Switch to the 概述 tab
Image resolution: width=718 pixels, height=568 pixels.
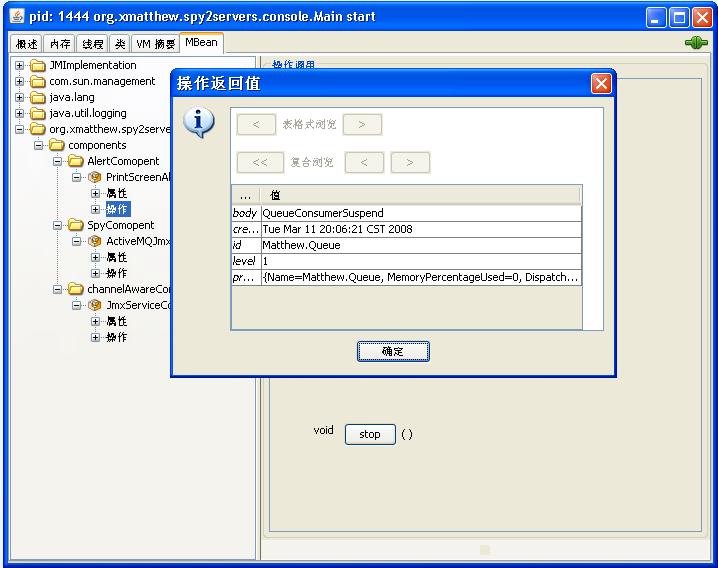[x=26, y=44]
